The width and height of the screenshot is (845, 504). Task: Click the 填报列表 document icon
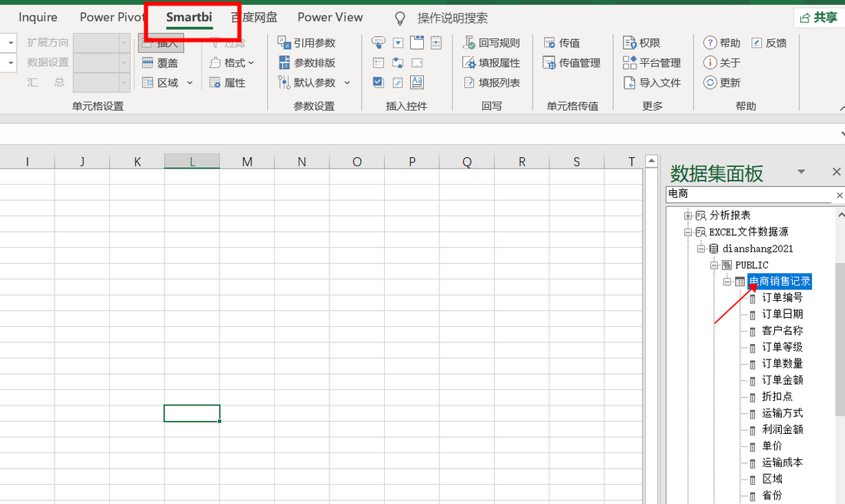coord(469,82)
